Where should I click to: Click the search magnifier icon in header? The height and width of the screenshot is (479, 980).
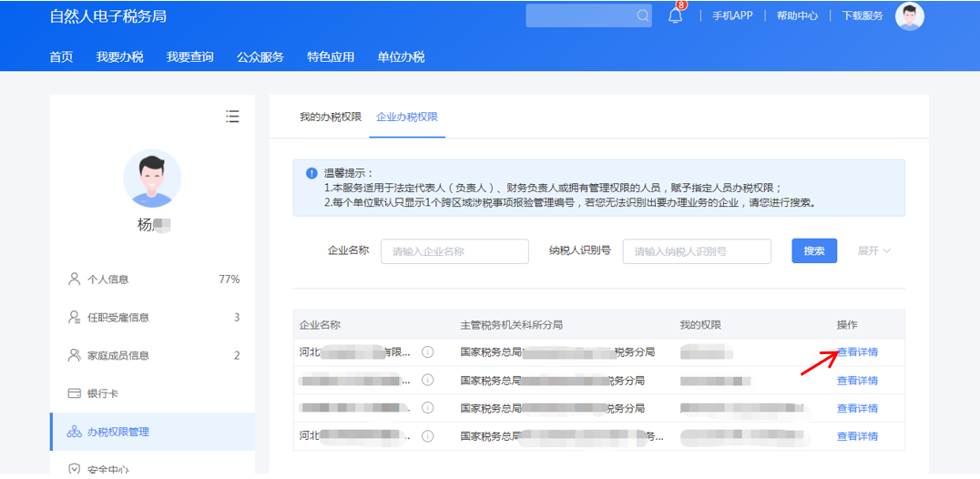tap(642, 15)
